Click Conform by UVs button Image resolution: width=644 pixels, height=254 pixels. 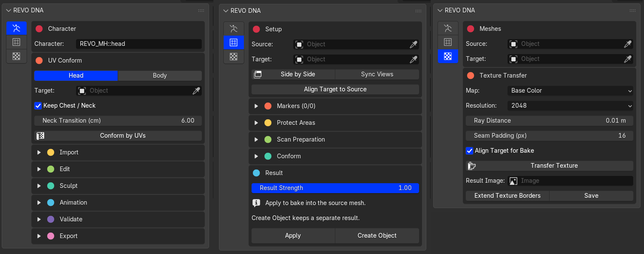[x=118, y=136]
